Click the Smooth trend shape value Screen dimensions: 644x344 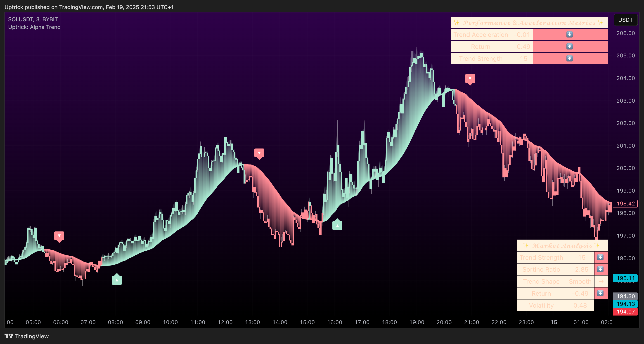[x=580, y=282]
